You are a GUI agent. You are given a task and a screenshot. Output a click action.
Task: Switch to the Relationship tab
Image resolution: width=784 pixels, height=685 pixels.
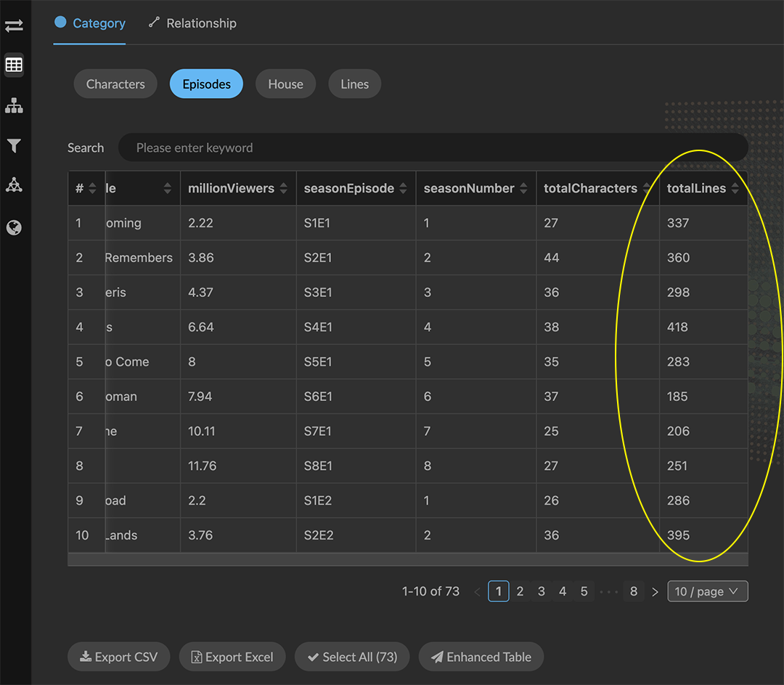pos(200,23)
